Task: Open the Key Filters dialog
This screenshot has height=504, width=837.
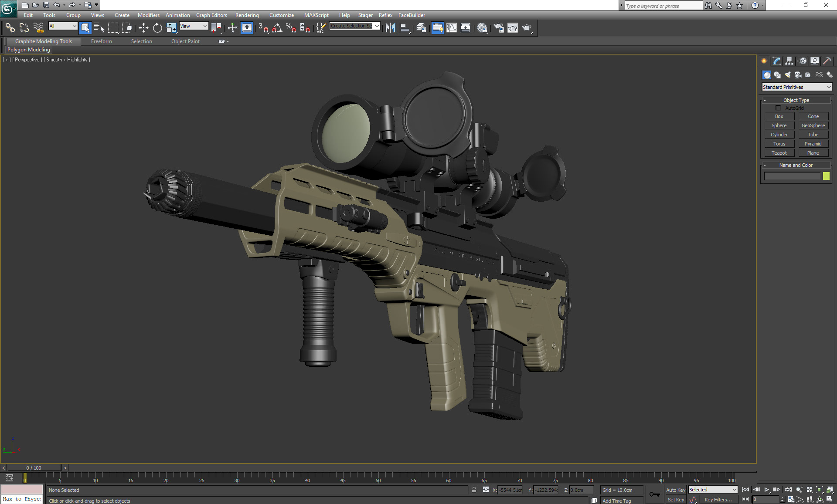Action: 719,499
